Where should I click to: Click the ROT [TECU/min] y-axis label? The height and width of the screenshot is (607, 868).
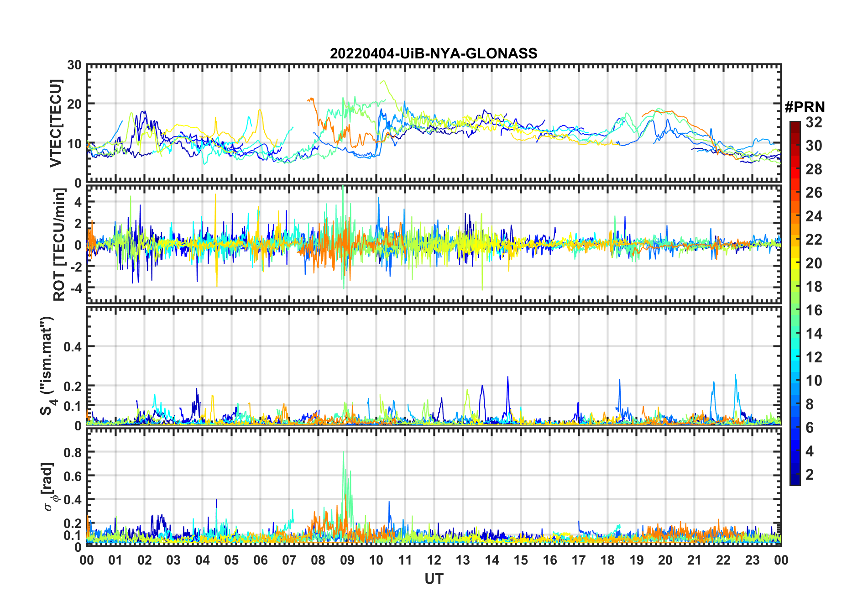59,245
